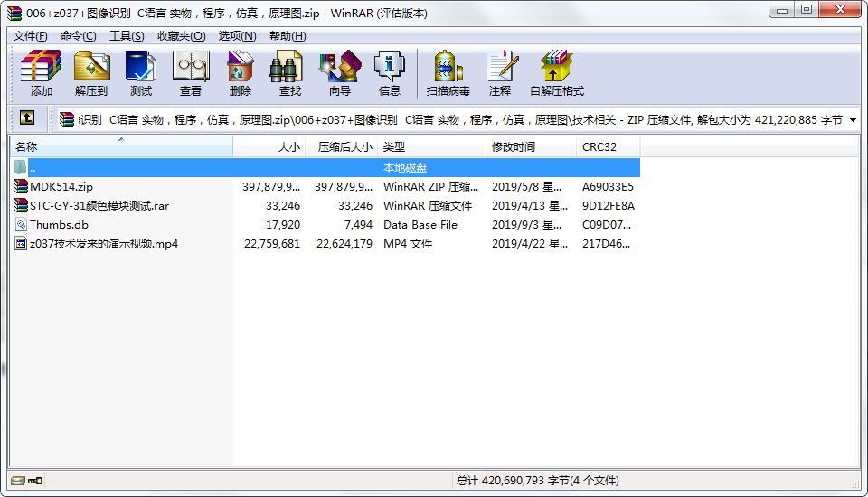
Task: Run the Test (测试) archive tool
Action: tap(141, 73)
